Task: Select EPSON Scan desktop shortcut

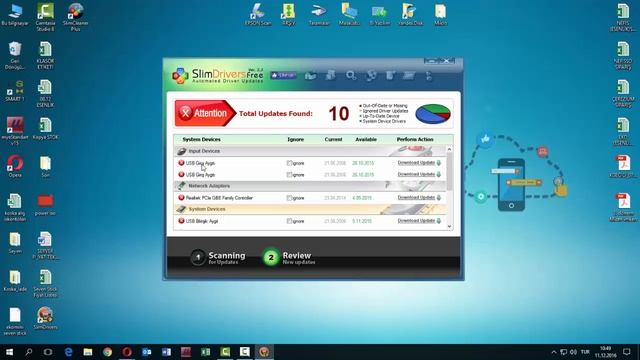Action: point(258,15)
